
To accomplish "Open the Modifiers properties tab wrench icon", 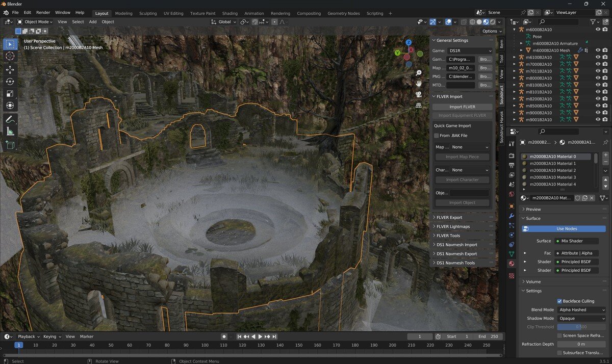I will tap(512, 216).
